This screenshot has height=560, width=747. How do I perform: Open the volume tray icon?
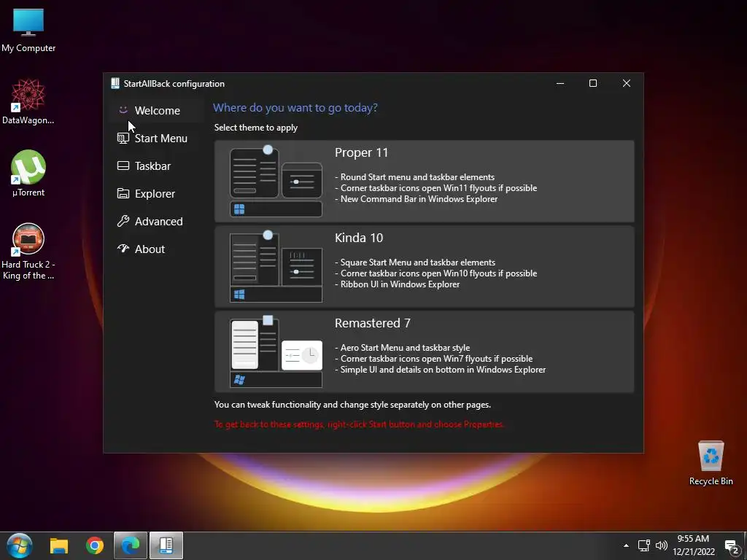point(661,545)
